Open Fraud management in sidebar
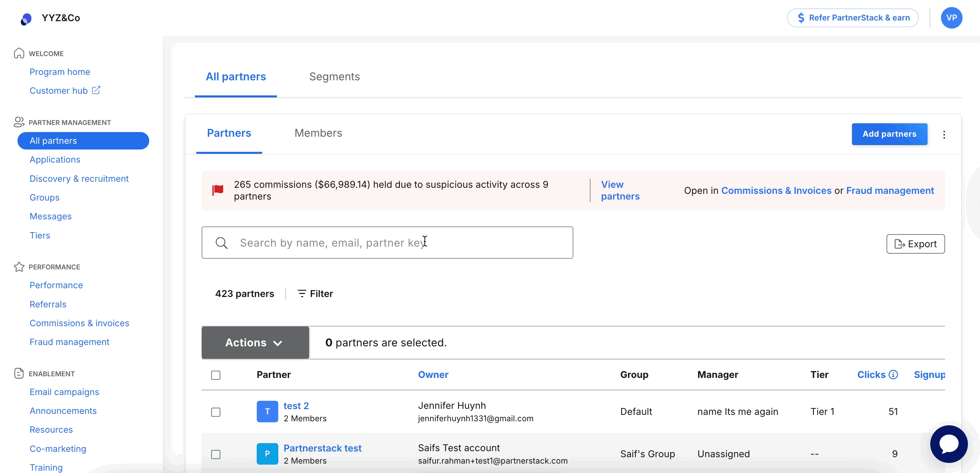This screenshot has width=980, height=473. pyautogui.click(x=70, y=342)
